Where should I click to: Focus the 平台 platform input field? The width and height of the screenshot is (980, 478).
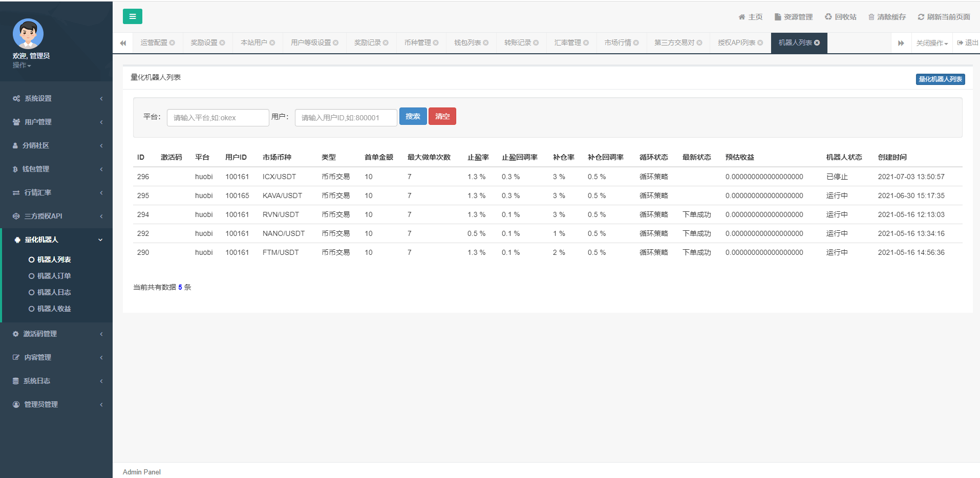click(218, 118)
